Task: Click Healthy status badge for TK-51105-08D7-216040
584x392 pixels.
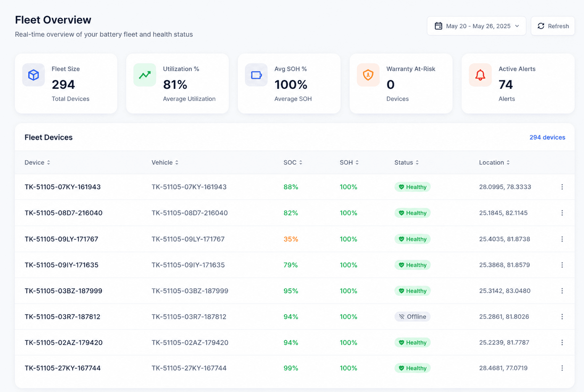Action: [x=412, y=213]
